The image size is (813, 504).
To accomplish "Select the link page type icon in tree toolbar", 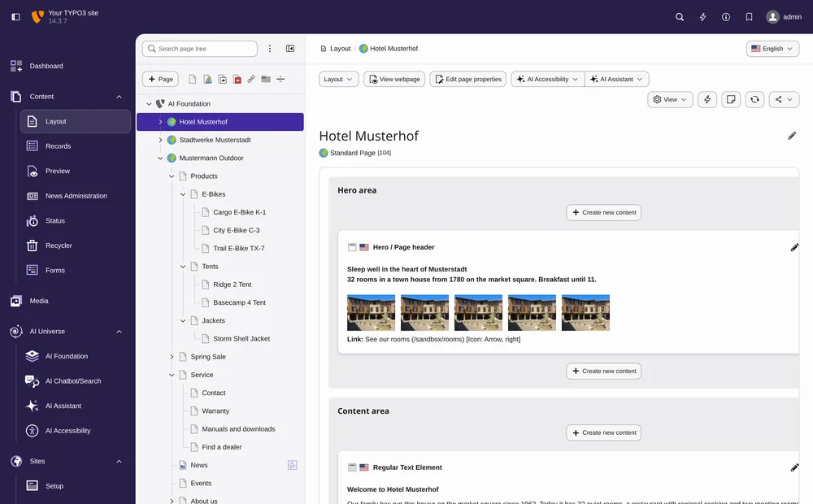I will tap(251, 80).
